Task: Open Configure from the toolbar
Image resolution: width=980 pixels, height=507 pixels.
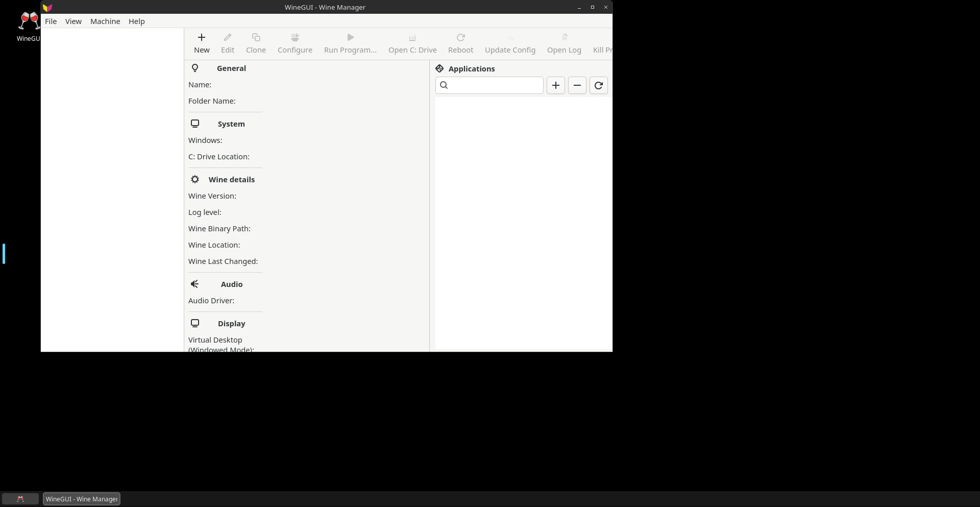Action: pyautogui.click(x=295, y=43)
